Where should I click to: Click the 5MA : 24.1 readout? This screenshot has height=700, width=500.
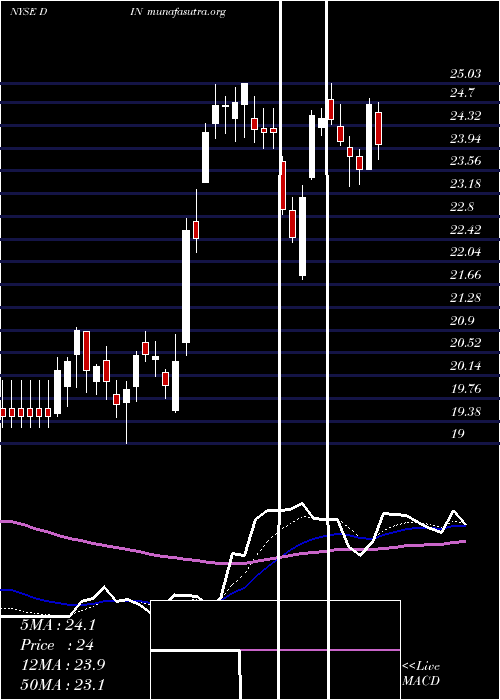(x=58, y=625)
